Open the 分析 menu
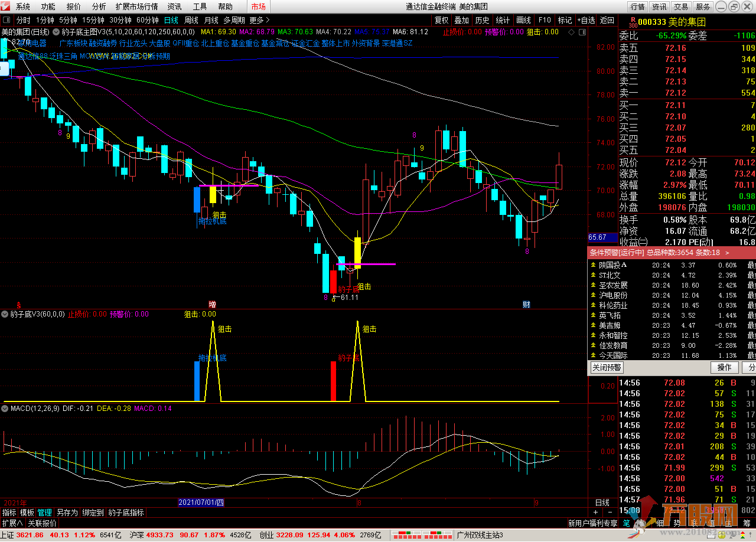Image resolution: width=756 pixels, height=542 pixels. tap(99, 6)
